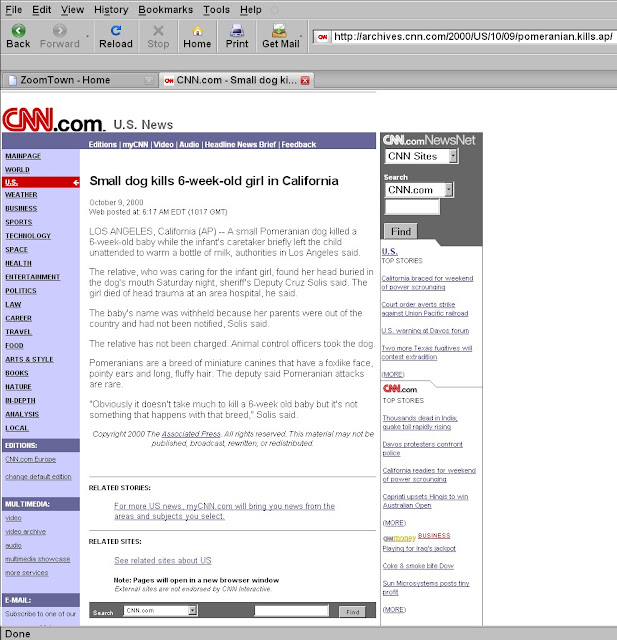Open the TECHNOLOGY section link
The width and height of the screenshot is (617, 640).
[28, 236]
